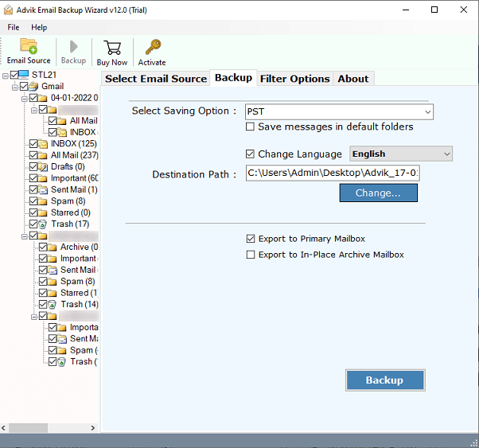Screen dimensions: 479x448
Task: Collapse the 04-01-2022 folder node
Action: point(25,99)
